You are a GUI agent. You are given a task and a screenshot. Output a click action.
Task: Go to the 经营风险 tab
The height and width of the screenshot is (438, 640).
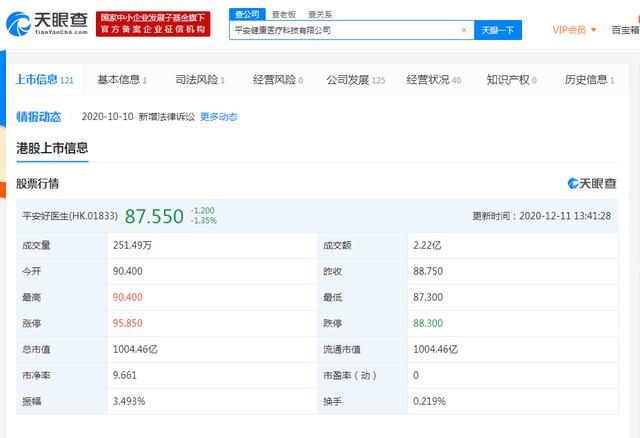tap(276, 79)
